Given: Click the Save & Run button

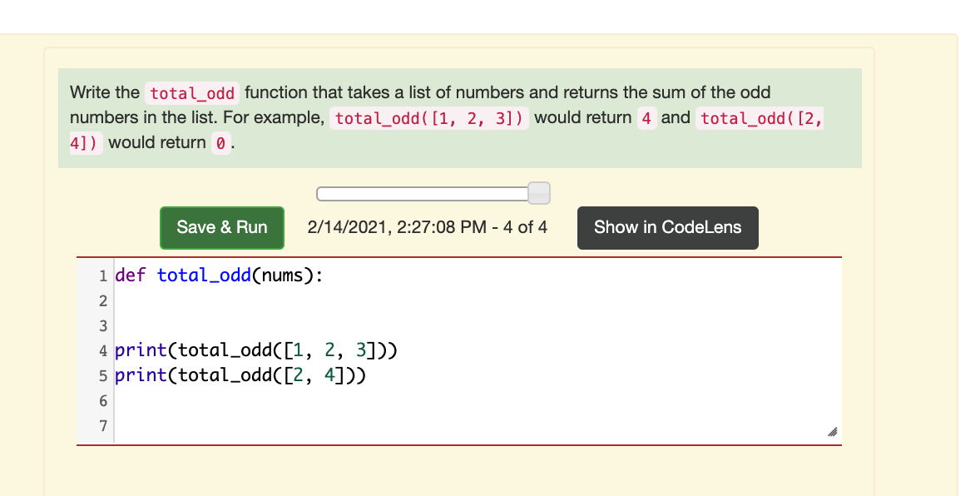Looking at the screenshot, I should click(x=221, y=227).
